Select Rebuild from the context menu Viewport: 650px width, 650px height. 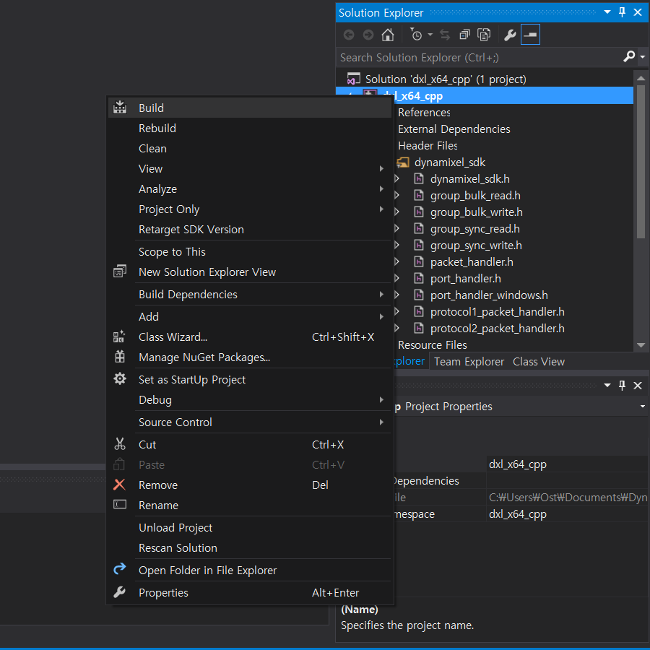click(x=157, y=128)
